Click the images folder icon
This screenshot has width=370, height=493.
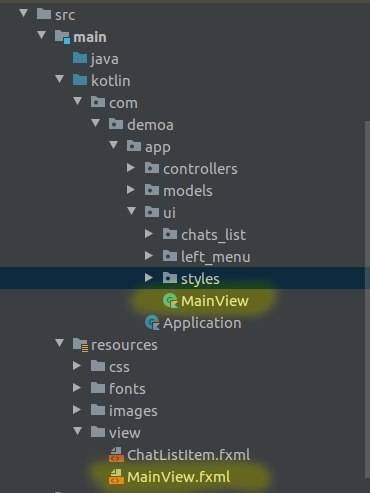pyautogui.click(x=98, y=410)
